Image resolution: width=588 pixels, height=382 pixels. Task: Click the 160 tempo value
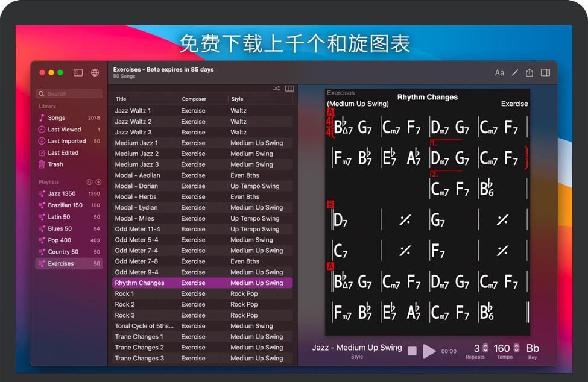(502, 348)
